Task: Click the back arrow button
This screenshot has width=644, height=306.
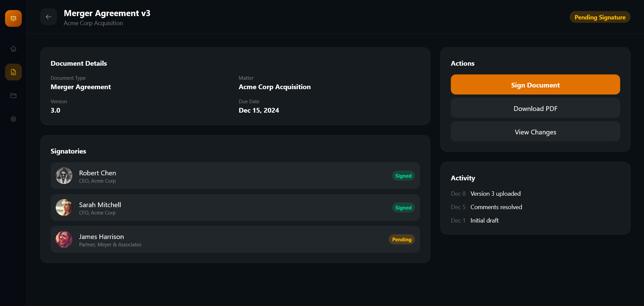Action: [49, 17]
